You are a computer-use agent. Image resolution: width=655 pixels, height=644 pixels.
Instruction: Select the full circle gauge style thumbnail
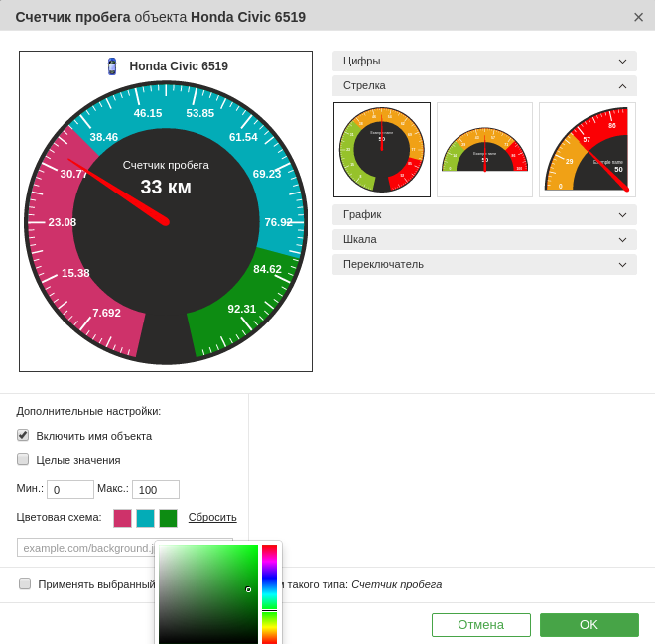[382, 150]
